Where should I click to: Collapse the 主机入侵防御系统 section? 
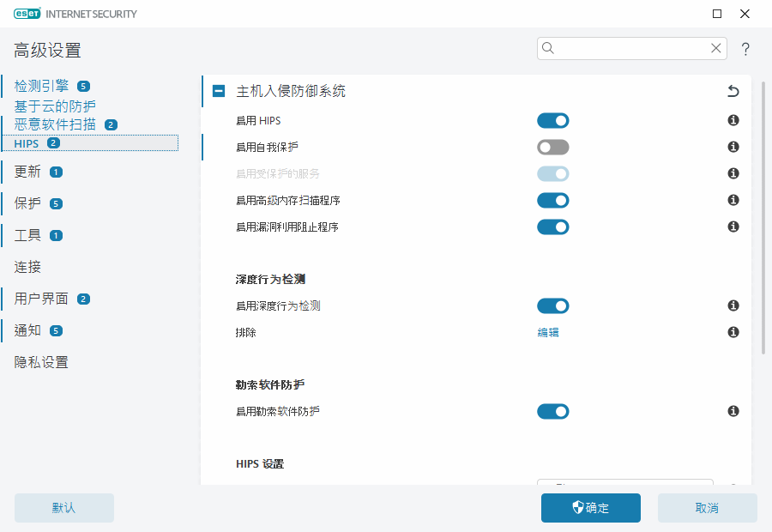[219, 91]
